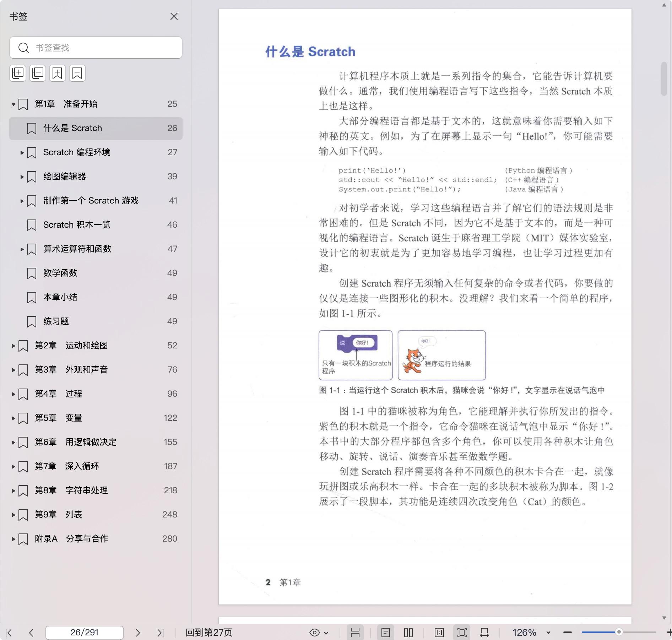Click the add bookmark icon

(58, 73)
